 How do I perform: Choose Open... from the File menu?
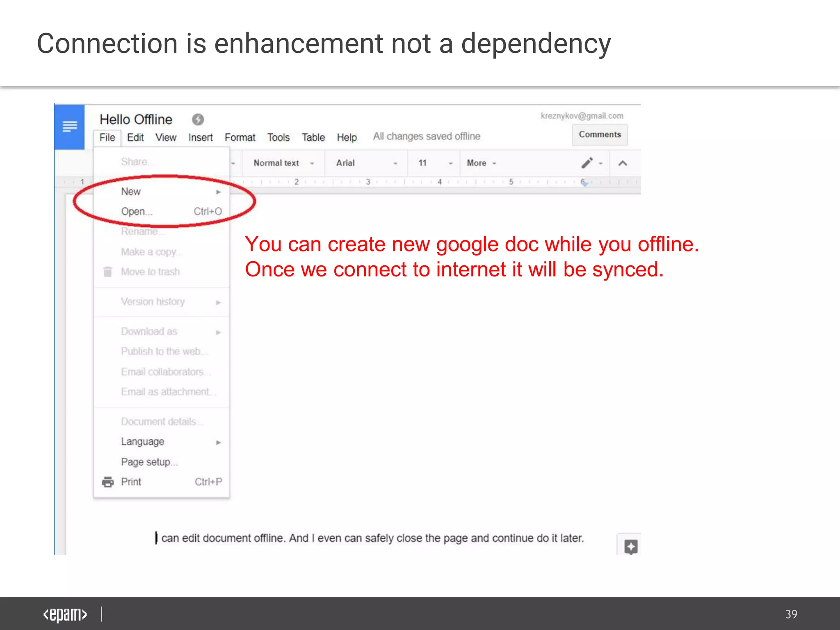point(162,211)
